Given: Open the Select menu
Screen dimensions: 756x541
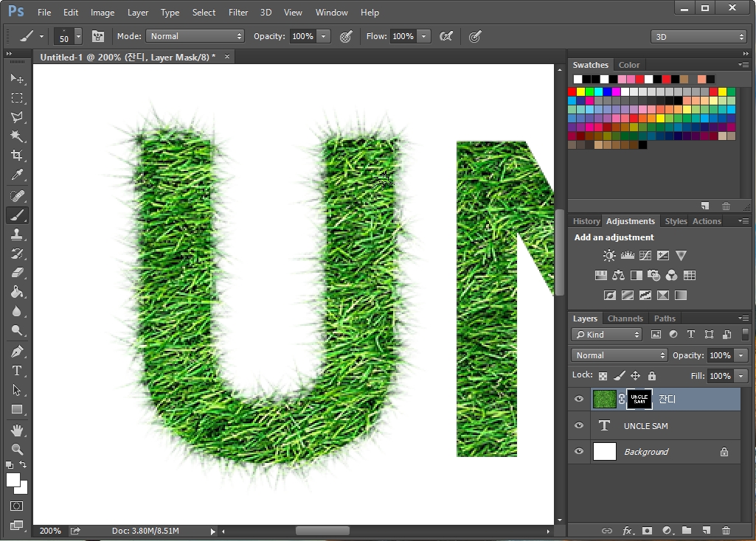Looking at the screenshot, I should click(204, 13).
